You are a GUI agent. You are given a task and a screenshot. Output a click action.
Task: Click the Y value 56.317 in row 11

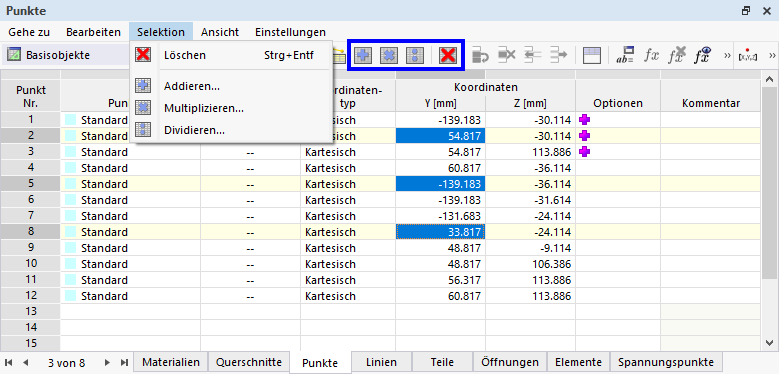(440, 280)
